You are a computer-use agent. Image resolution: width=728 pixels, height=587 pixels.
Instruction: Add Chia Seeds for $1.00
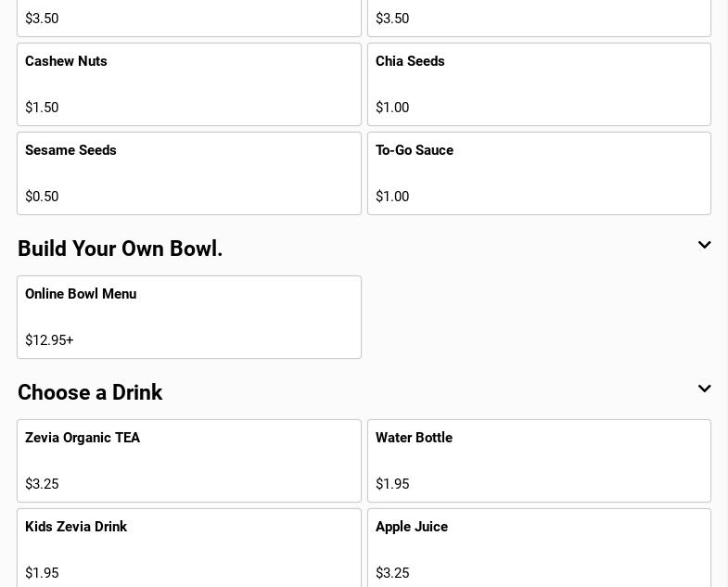point(538,83)
